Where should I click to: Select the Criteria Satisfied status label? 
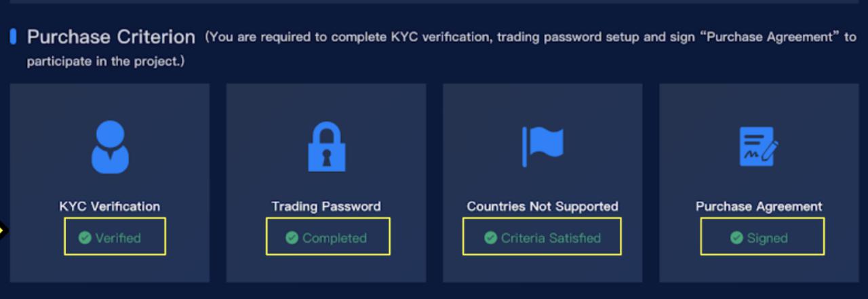[551, 238]
